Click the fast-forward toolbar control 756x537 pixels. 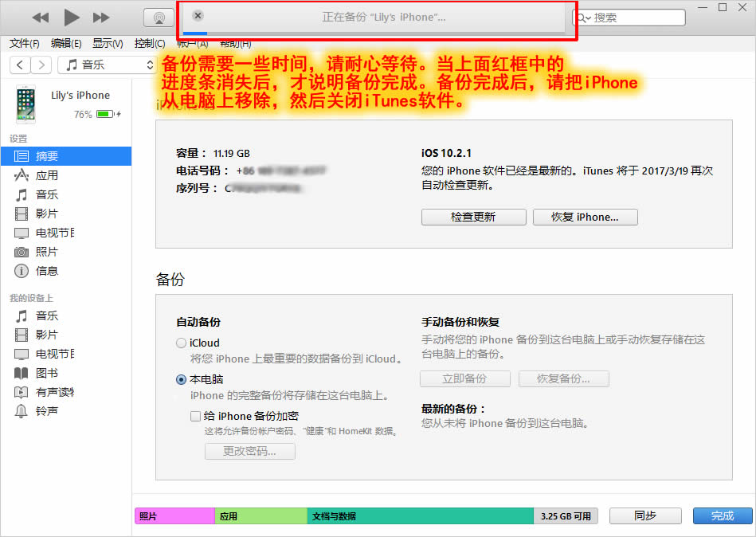tap(100, 17)
